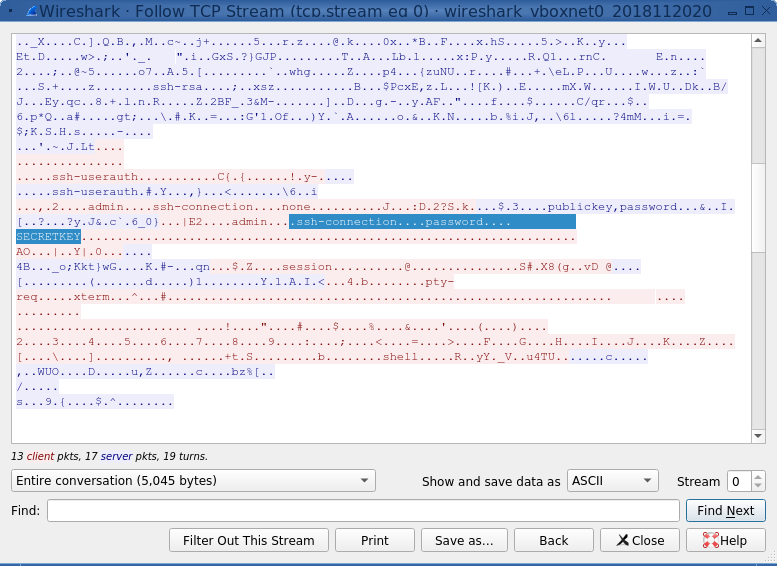777x566 pixels.
Task: Increment the Stream number stepper up arrow
Action: [758, 476]
